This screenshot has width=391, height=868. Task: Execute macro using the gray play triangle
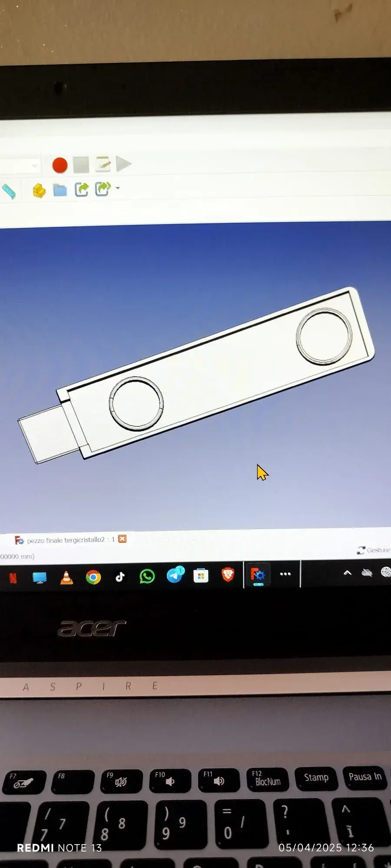point(123,164)
